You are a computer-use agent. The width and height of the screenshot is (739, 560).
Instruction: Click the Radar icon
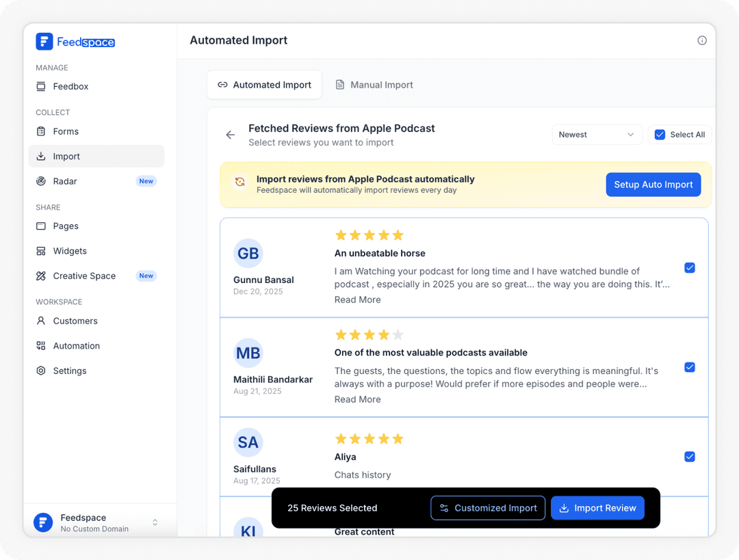point(41,181)
